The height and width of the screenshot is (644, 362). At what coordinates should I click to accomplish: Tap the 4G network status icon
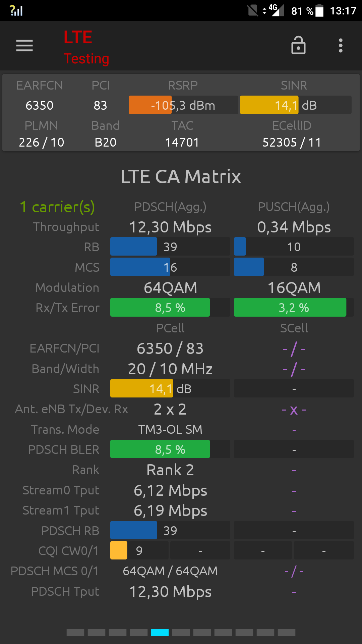274,10
